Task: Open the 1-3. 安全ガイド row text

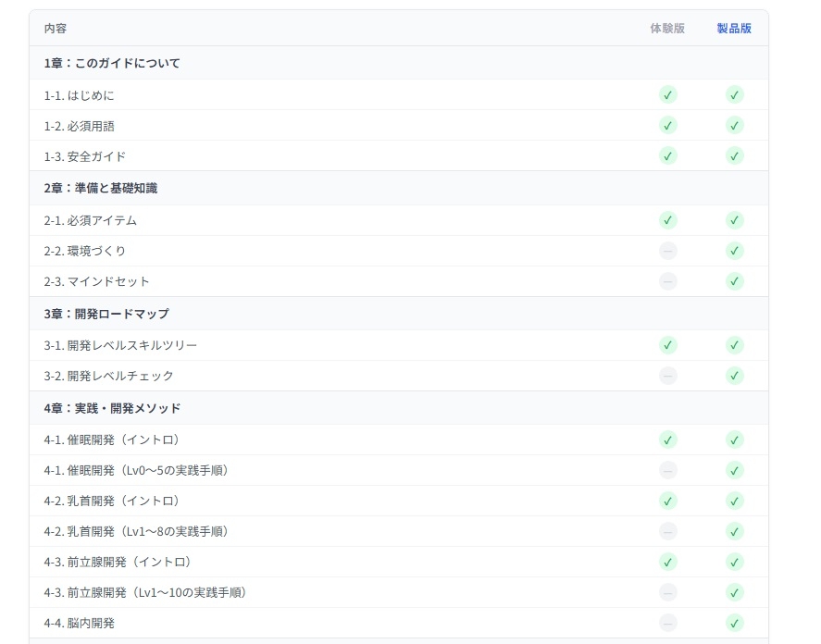Action: point(84,156)
